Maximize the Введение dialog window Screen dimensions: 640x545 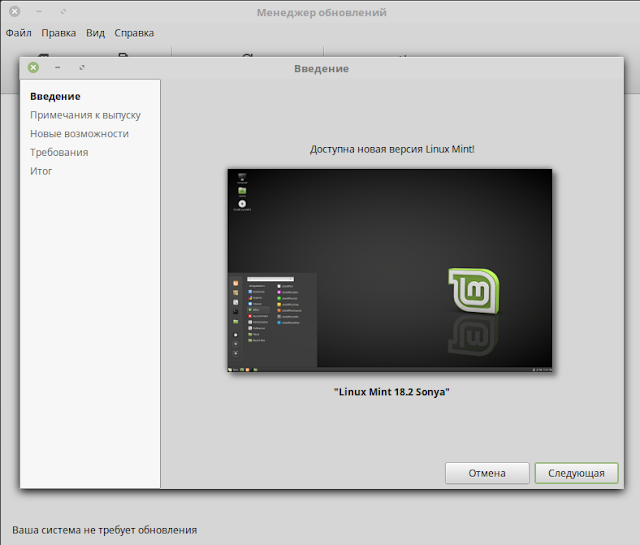pos(82,67)
